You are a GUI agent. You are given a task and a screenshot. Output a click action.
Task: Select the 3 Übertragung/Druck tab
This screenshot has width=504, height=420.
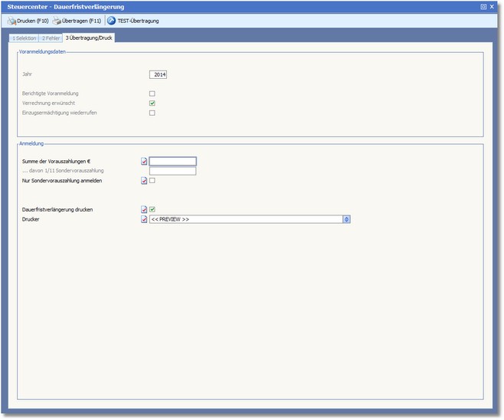(89, 38)
